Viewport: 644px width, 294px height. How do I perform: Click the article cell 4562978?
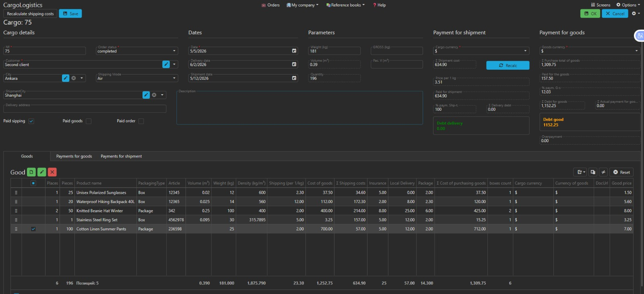tap(176, 220)
